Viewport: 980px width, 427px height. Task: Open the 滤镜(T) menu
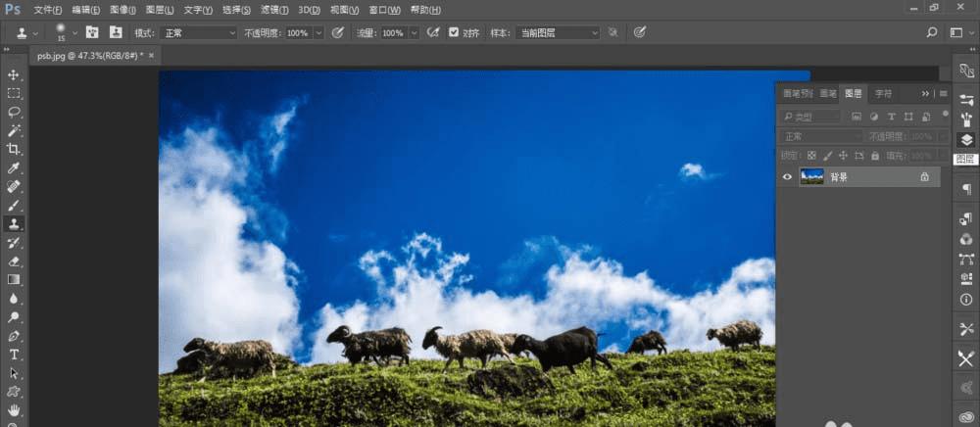pos(274,10)
